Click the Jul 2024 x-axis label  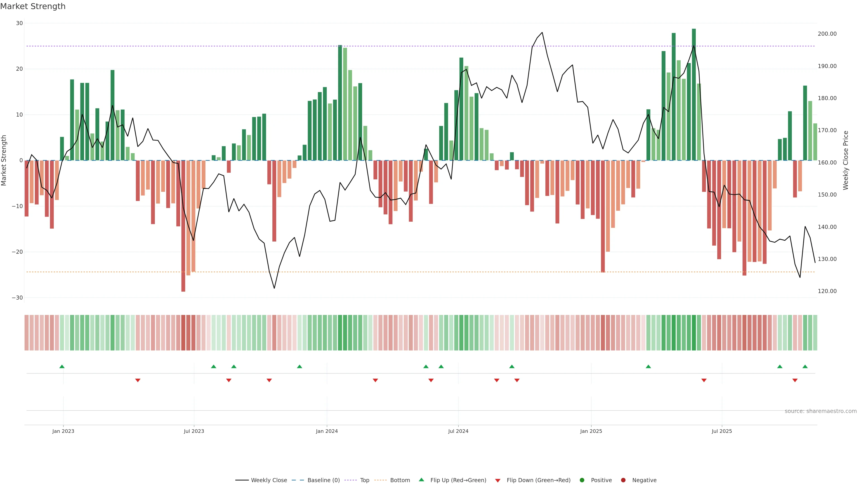(x=458, y=431)
